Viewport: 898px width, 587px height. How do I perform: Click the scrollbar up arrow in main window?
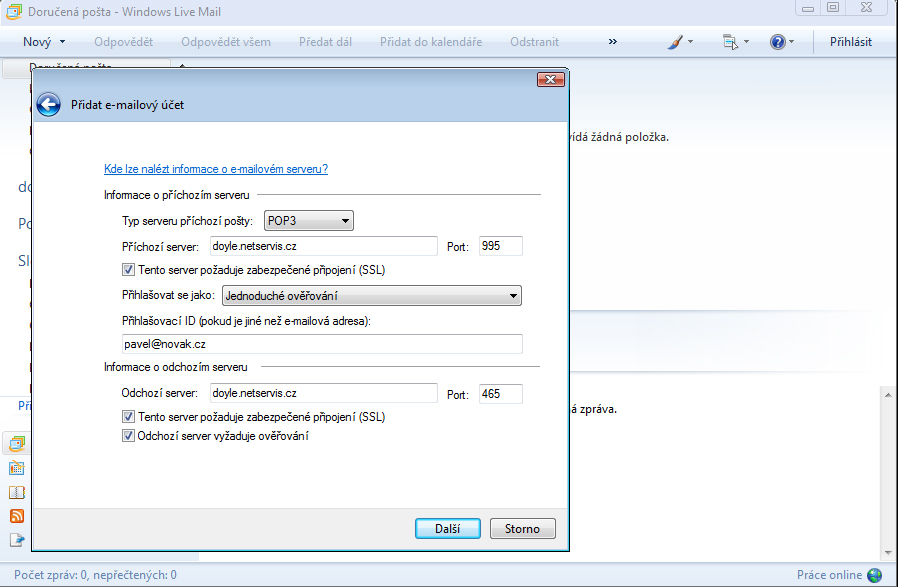pos(888,395)
